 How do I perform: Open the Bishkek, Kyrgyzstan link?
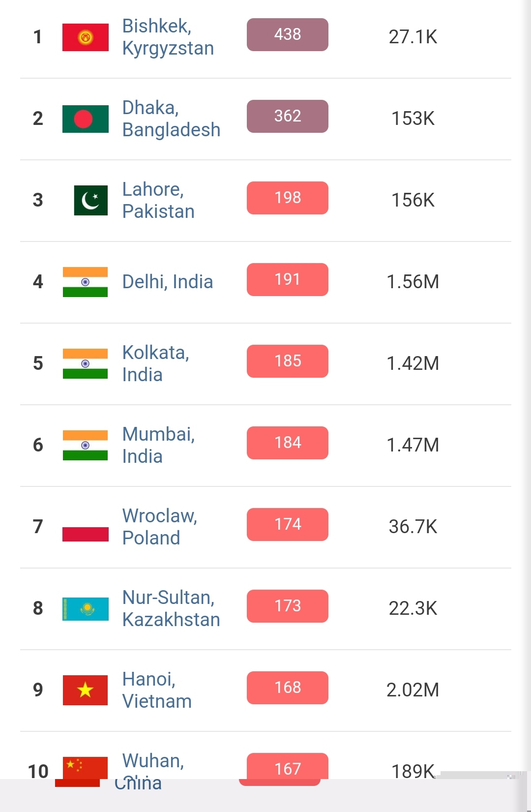click(x=168, y=37)
